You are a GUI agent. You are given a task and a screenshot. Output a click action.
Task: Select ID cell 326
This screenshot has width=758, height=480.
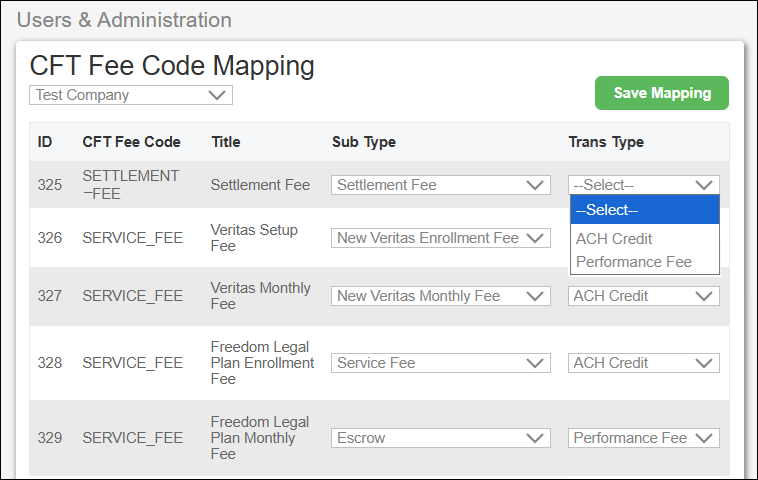point(50,238)
